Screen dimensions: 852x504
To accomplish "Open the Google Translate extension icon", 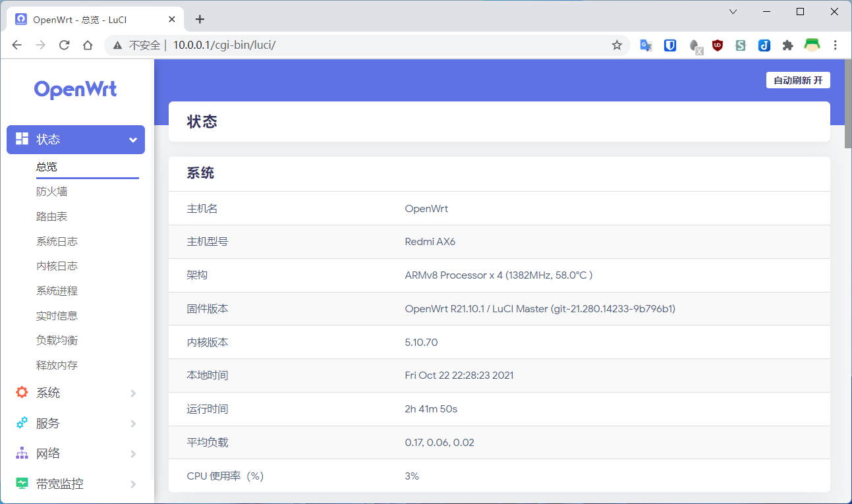I will point(646,45).
